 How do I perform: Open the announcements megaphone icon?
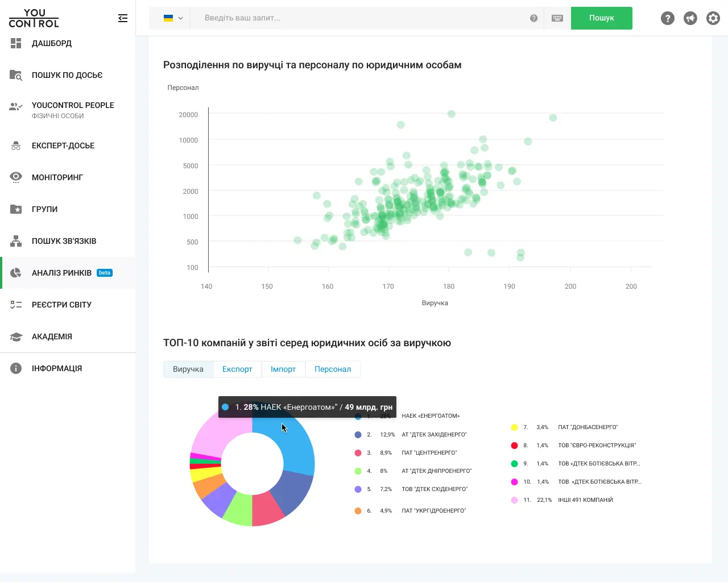click(x=690, y=18)
